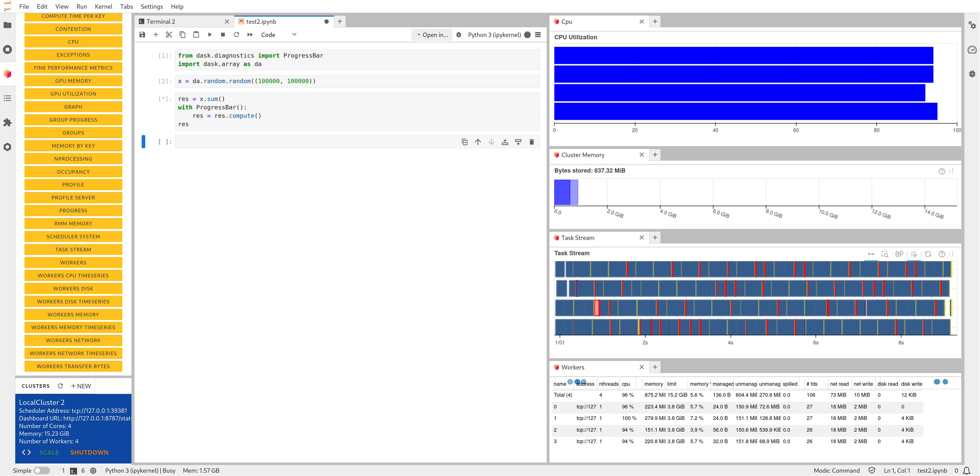This screenshot has width=980, height=476.
Task: Open the property inspector gears icon
Action: click(x=972, y=25)
